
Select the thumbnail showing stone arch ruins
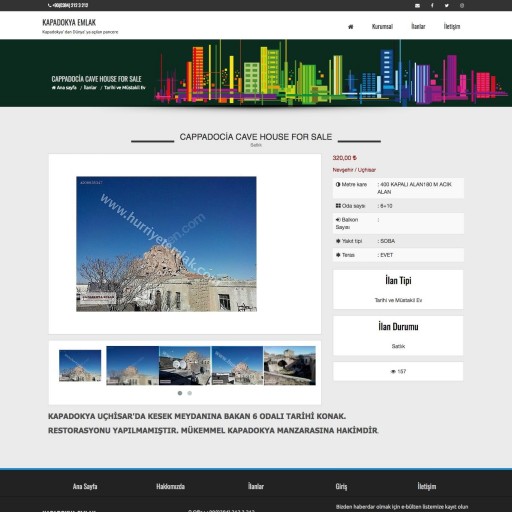pyautogui.click(x=290, y=366)
